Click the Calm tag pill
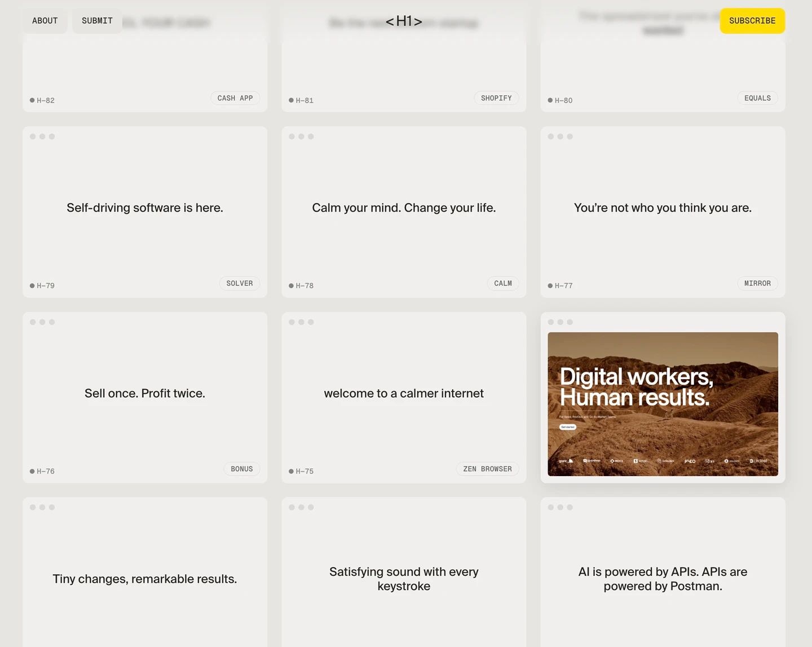 [x=503, y=284]
